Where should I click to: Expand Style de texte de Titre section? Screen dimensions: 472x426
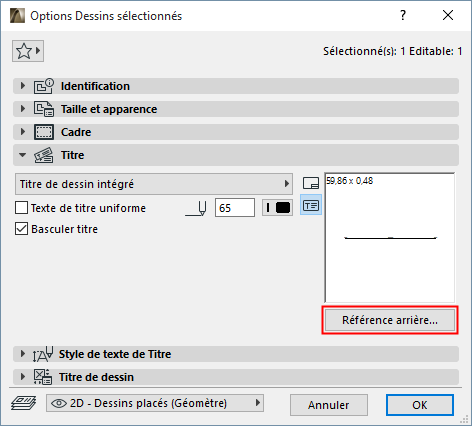pos(23,354)
